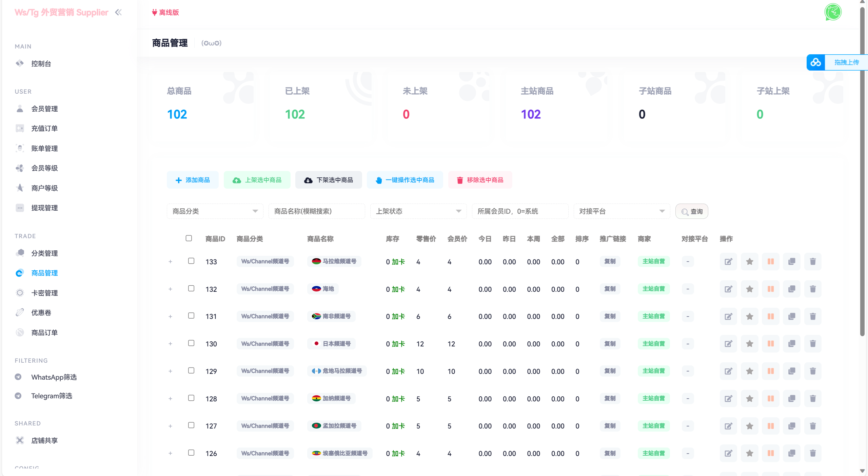Collapse the sidebar with the « icon
868x476 pixels.
click(x=119, y=12)
